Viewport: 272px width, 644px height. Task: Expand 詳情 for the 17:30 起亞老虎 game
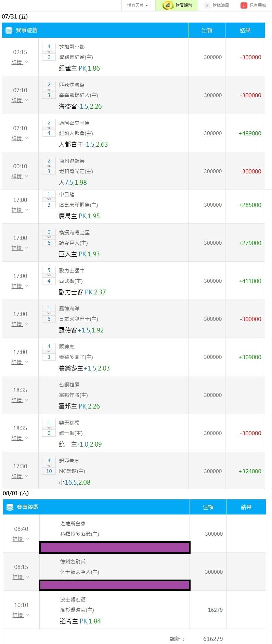click(20, 476)
